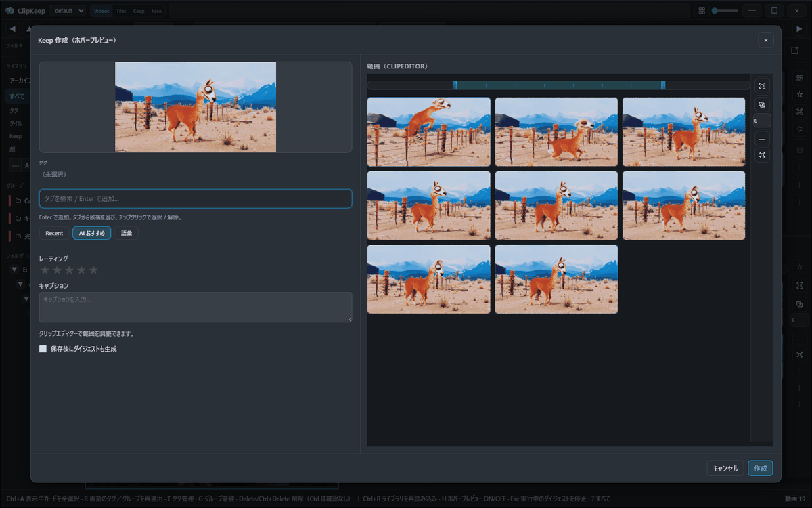Switch to the Tiles tab in main window
Screen dimensions: 812x508
[121, 11]
